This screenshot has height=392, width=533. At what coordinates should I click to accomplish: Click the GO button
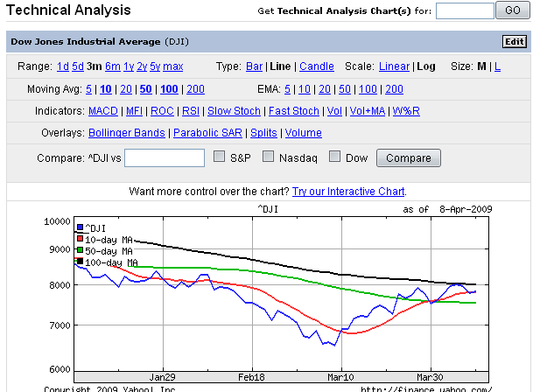[x=512, y=10]
